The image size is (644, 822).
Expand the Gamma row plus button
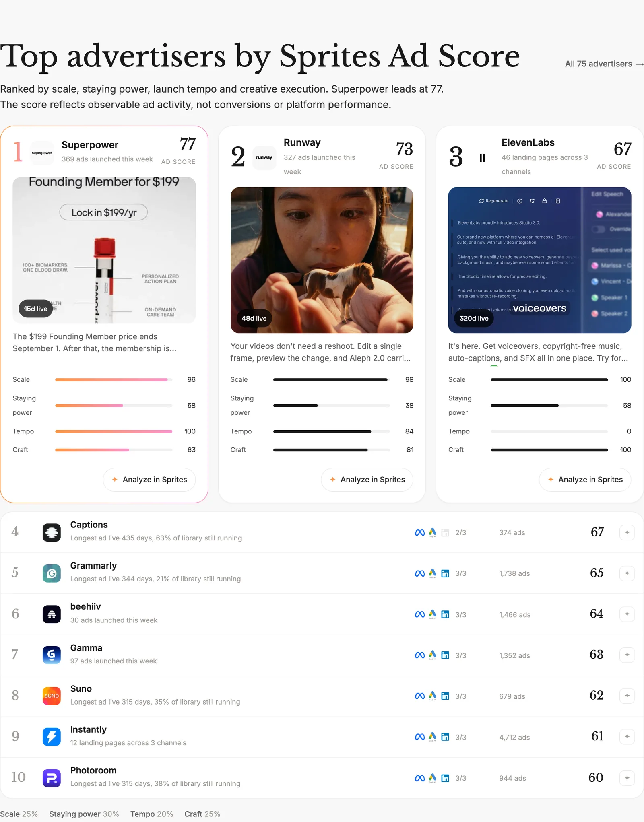(x=627, y=655)
